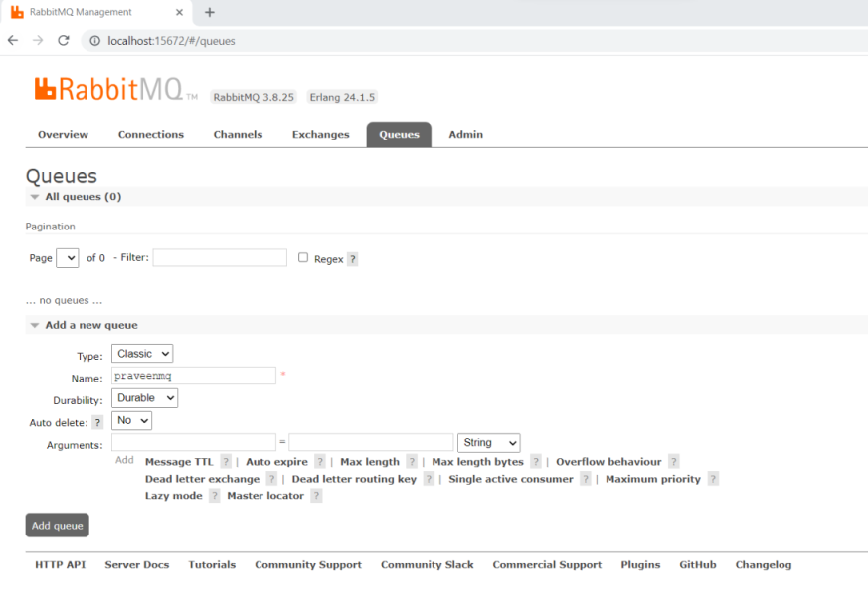Add the Dead letter exchange argument
Viewport: 868px width, 611px height.
tap(202, 479)
